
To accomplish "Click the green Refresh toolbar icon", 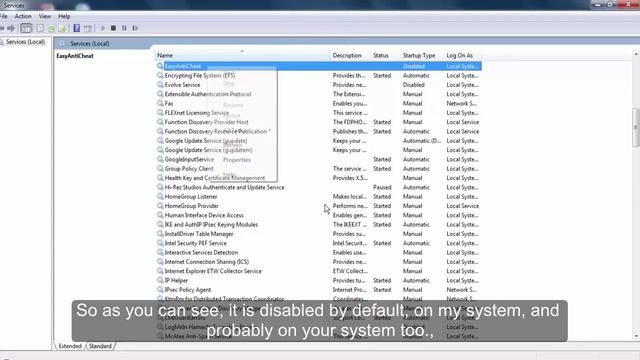I will (51, 28).
